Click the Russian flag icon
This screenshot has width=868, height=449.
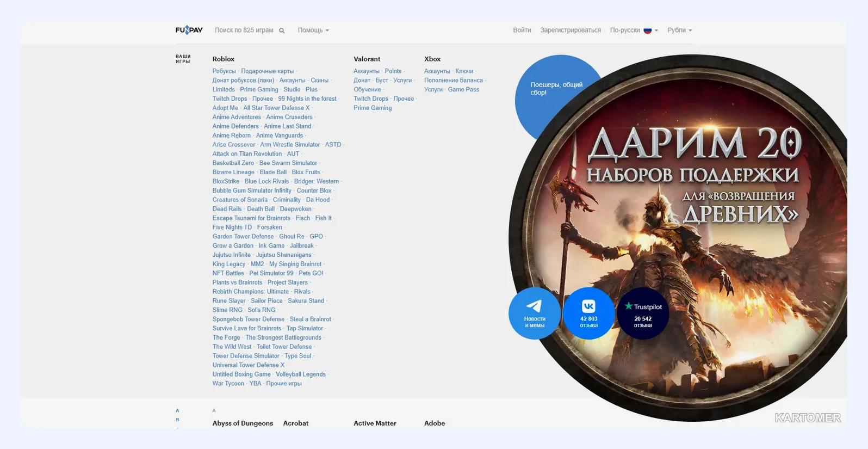point(647,30)
